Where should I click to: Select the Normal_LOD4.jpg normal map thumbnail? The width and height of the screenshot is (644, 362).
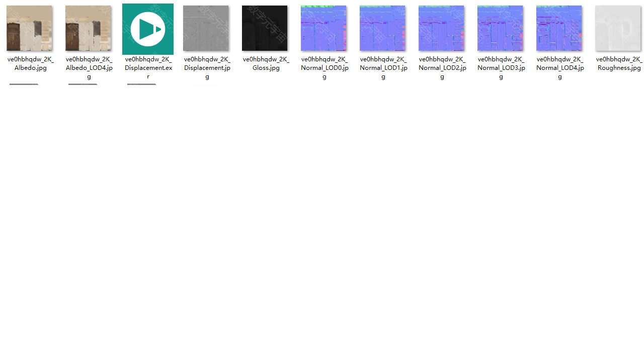(559, 28)
